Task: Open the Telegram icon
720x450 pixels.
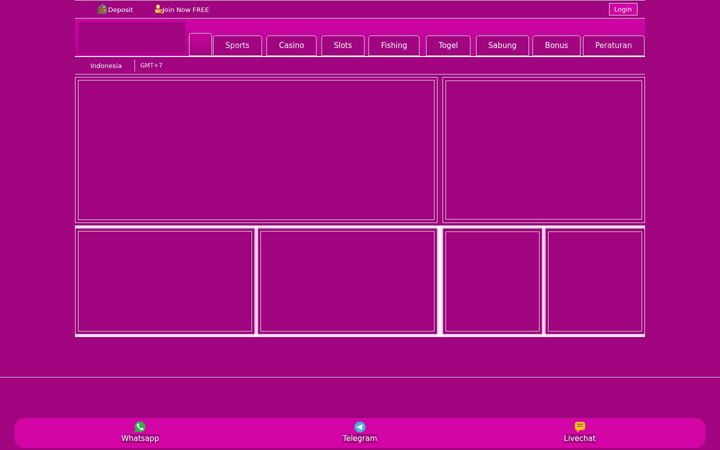Action: coord(360,427)
